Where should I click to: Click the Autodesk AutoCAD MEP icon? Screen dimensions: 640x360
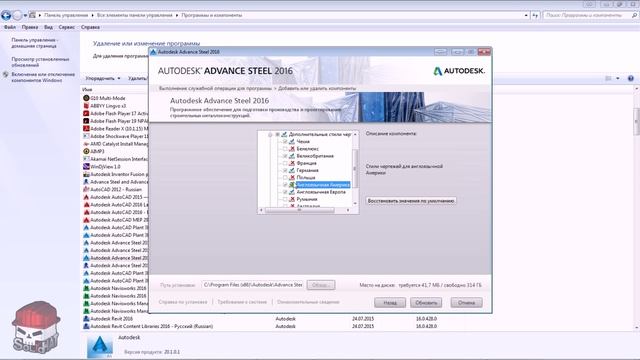[86, 220]
